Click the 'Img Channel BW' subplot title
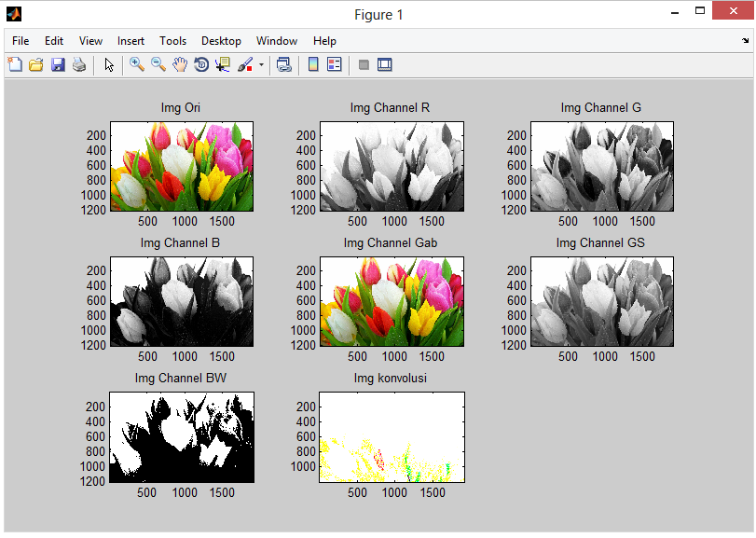The height and width of the screenshot is (538, 756). point(180,378)
